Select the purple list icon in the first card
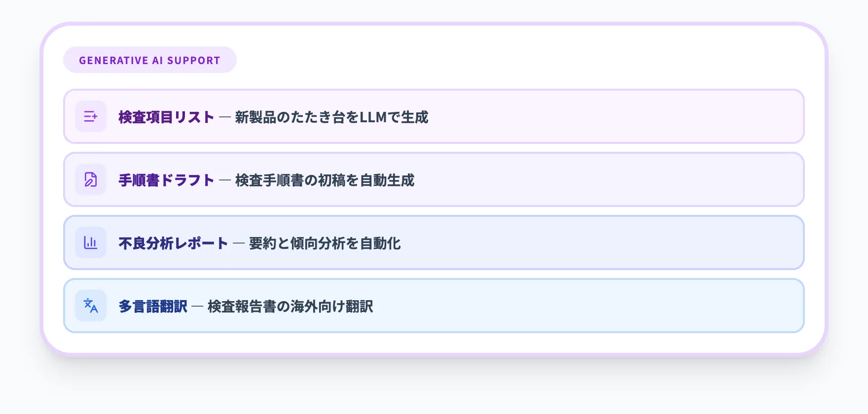This screenshot has height=414, width=868. coord(90,116)
